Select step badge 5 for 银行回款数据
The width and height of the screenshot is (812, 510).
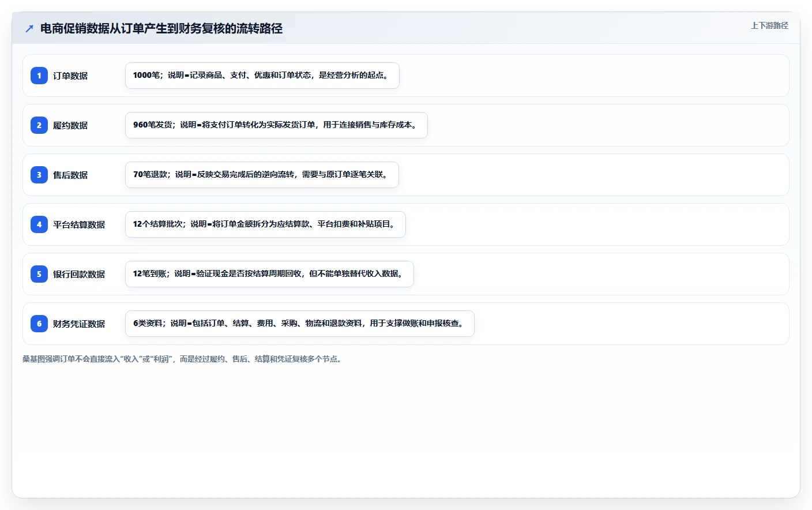(x=39, y=274)
